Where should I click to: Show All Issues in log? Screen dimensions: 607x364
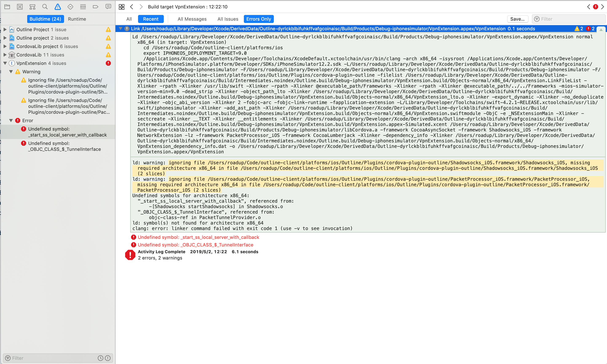[228, 19]
